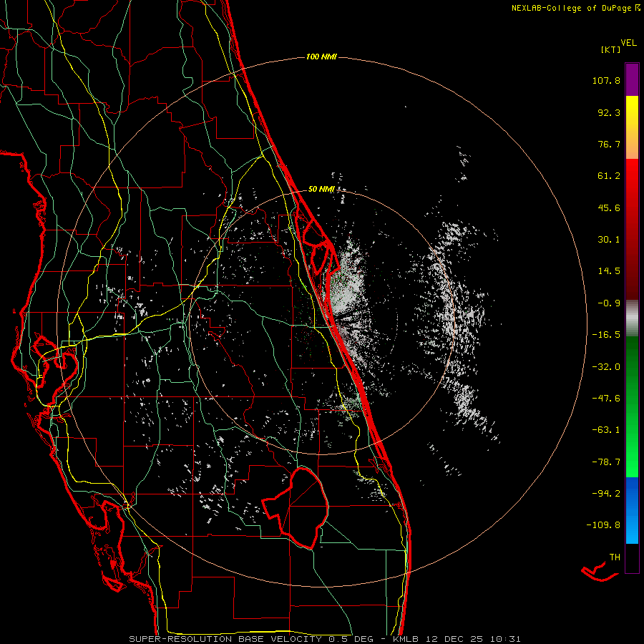Select the purple segment of the velocity color bar
Screen dimensions: 644x644
[632, 79]
